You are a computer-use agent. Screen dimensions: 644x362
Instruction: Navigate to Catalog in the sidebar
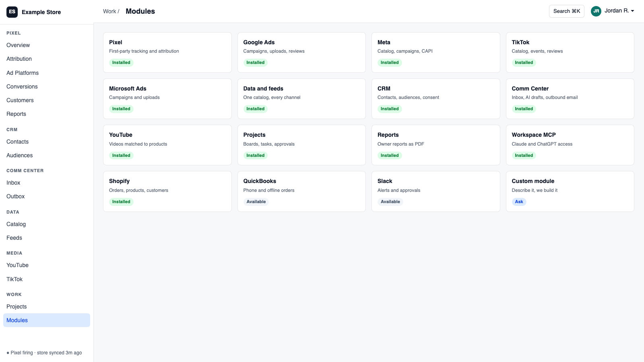click(47, 224)
